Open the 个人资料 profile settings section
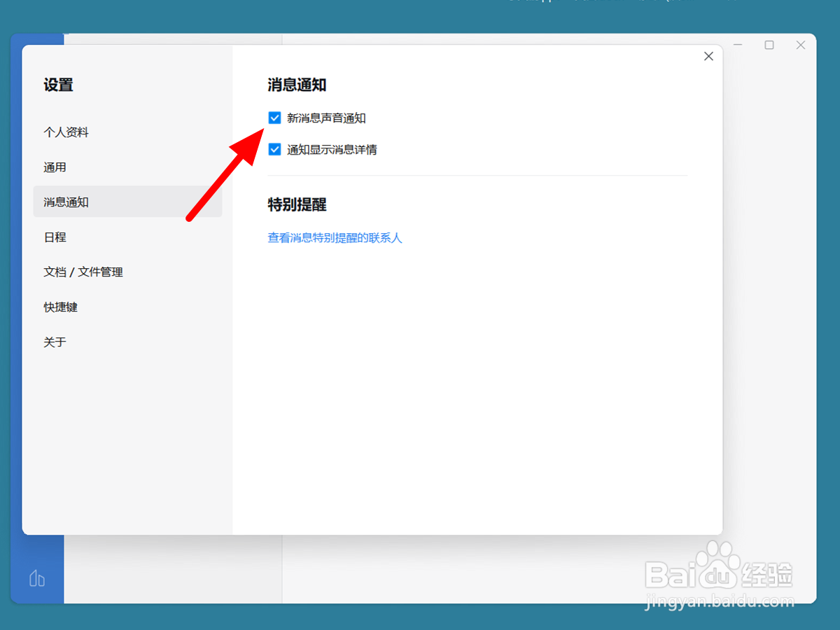 (x=66, y=132)
